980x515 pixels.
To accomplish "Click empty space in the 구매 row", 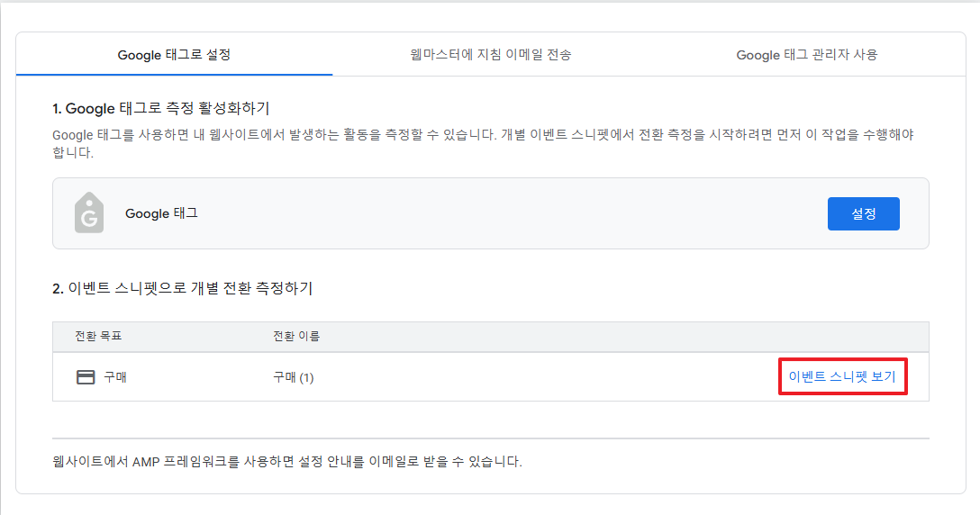I will (540, 377).
